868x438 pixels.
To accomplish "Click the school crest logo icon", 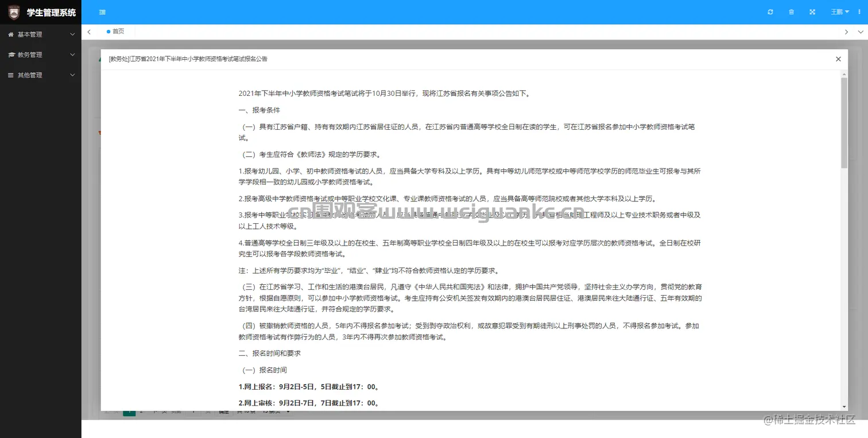I will [13, 12].
